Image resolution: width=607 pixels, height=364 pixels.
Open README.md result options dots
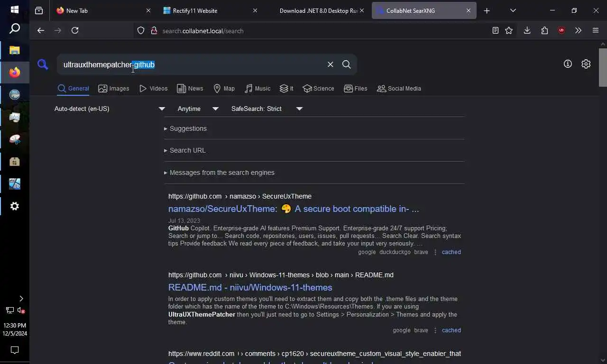(x=435, y=330)
